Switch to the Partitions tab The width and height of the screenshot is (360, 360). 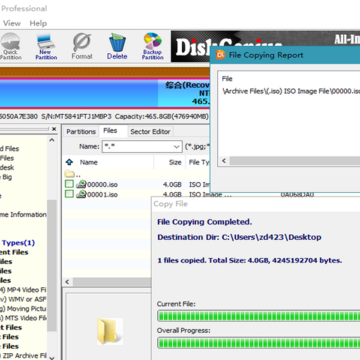click(x=81, y=132)
